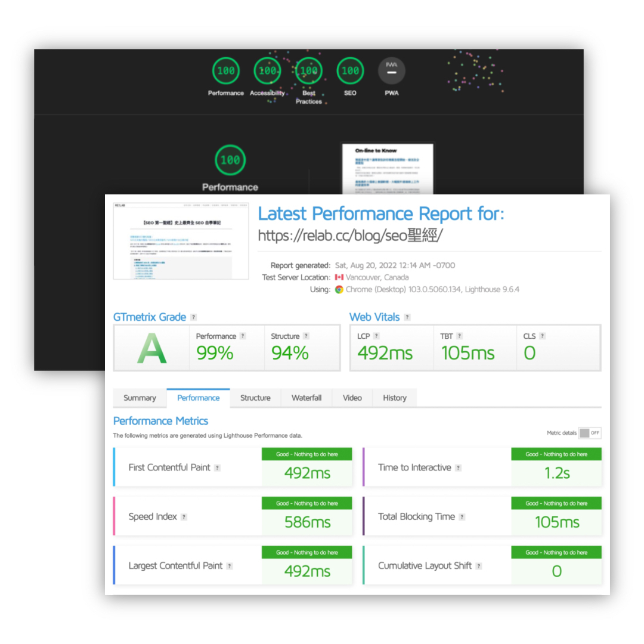The height and width of the screenshot is (644, 644).
Task: Click the Vancouver, Canada location text
Action: click(377, 277)
